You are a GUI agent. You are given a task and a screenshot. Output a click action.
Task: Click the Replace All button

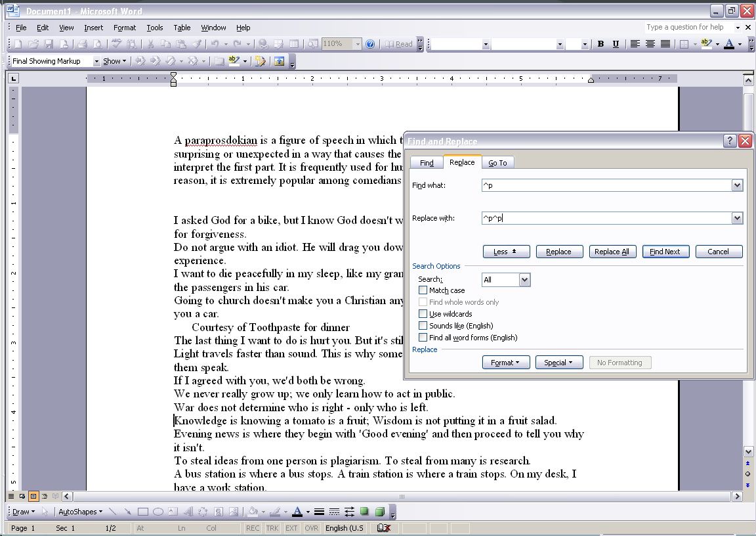pyautogui.click(x=612, y=251)
